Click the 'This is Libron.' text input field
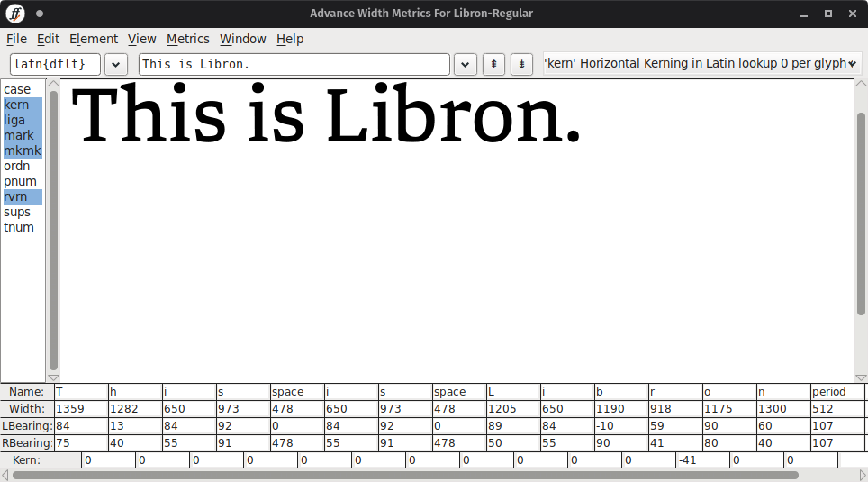Image resolution: width=868 pixels, height=482 pixels. pos(294,64)
